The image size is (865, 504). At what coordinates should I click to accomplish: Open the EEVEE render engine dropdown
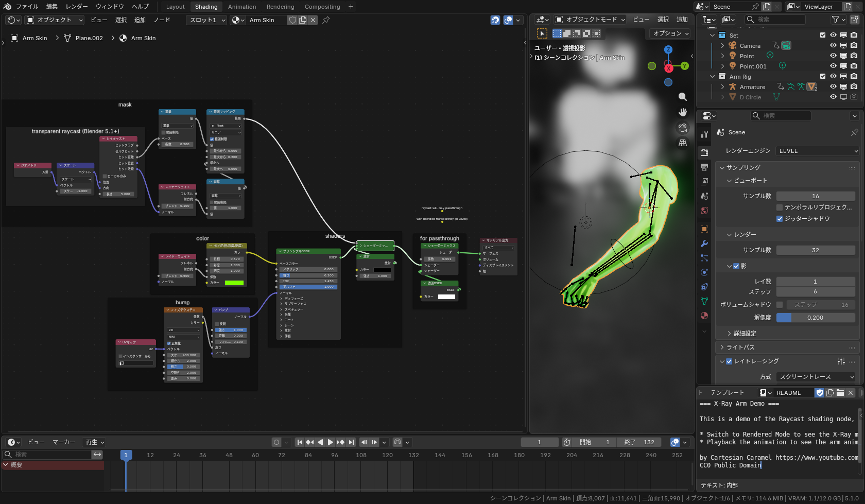point(818,151)
